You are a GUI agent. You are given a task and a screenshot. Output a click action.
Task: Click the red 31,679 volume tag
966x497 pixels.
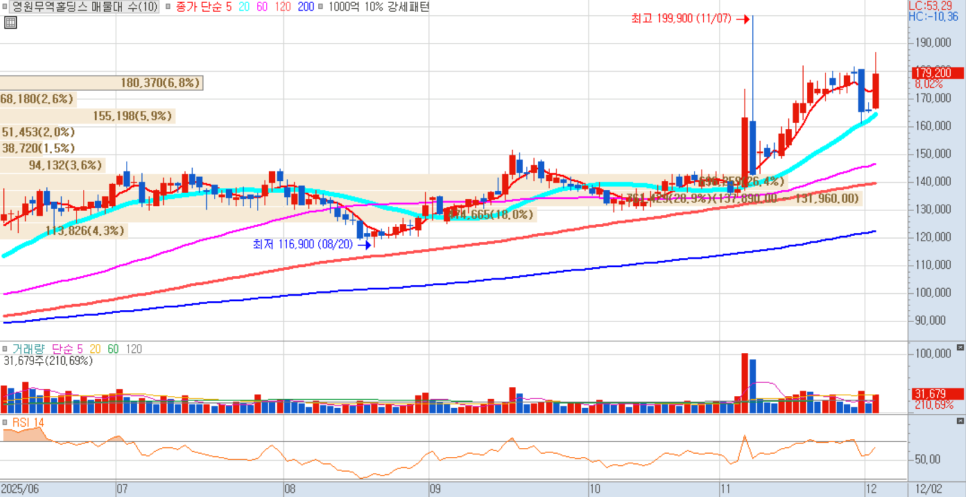pos(937,394)
